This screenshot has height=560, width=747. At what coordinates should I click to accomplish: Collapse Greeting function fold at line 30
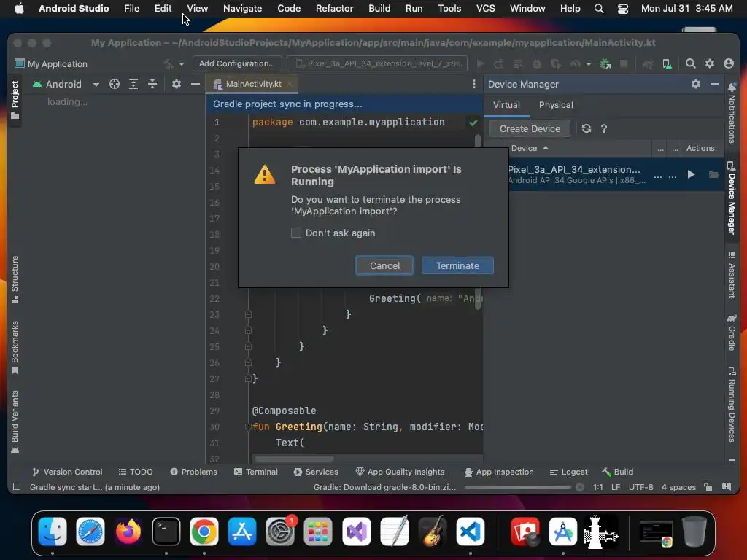point(248,427)
